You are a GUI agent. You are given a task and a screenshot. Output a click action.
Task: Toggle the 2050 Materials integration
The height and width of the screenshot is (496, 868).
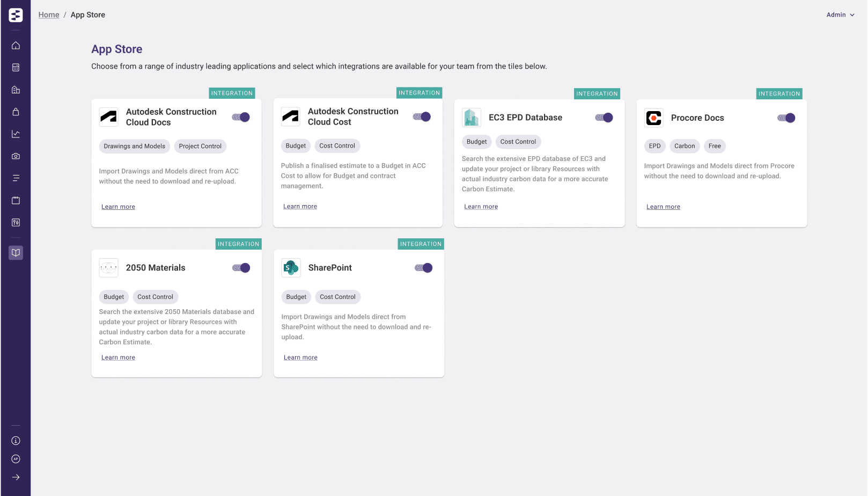(x=241, y=268)
